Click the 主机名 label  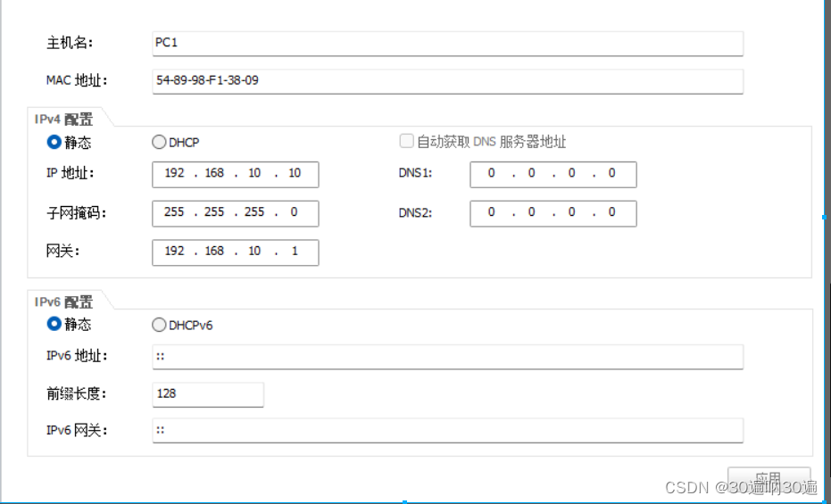click(x=70, y=43)
